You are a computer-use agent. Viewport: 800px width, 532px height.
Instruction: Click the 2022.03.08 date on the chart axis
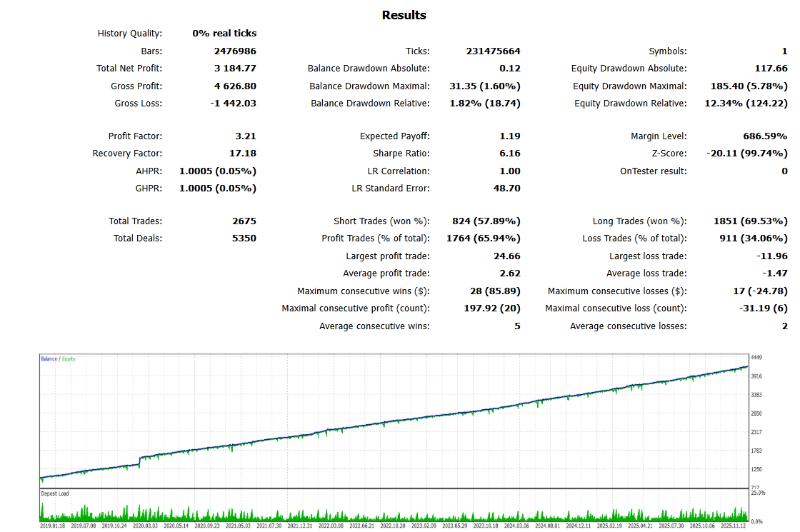(x=331, y=526)
